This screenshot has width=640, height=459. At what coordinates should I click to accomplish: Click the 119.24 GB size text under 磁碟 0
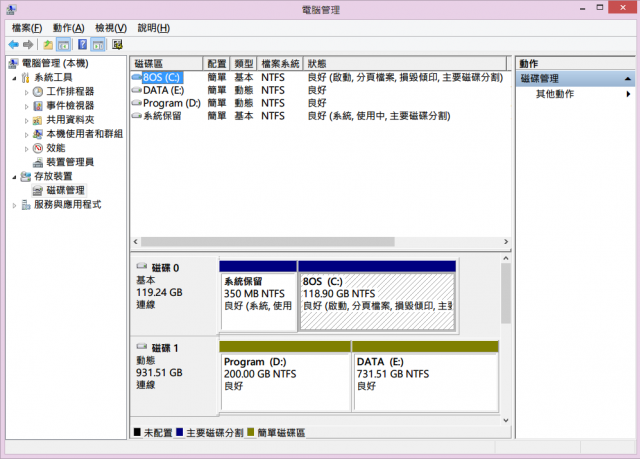(159, 293)
